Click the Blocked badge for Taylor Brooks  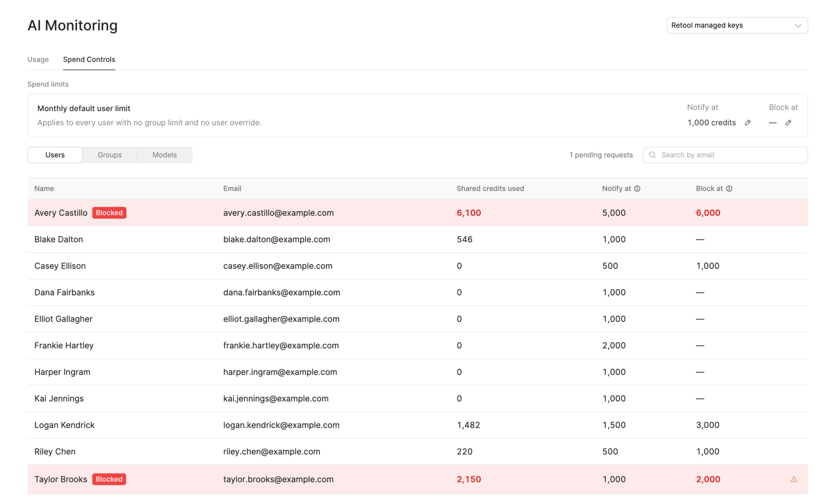click(109, 479)
